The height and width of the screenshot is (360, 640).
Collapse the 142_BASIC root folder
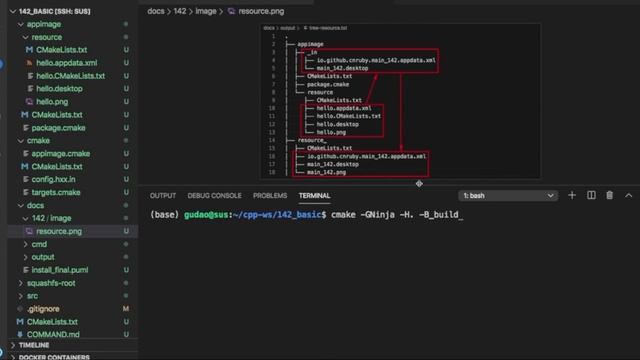pyautogui.click(x=12, y=11)
